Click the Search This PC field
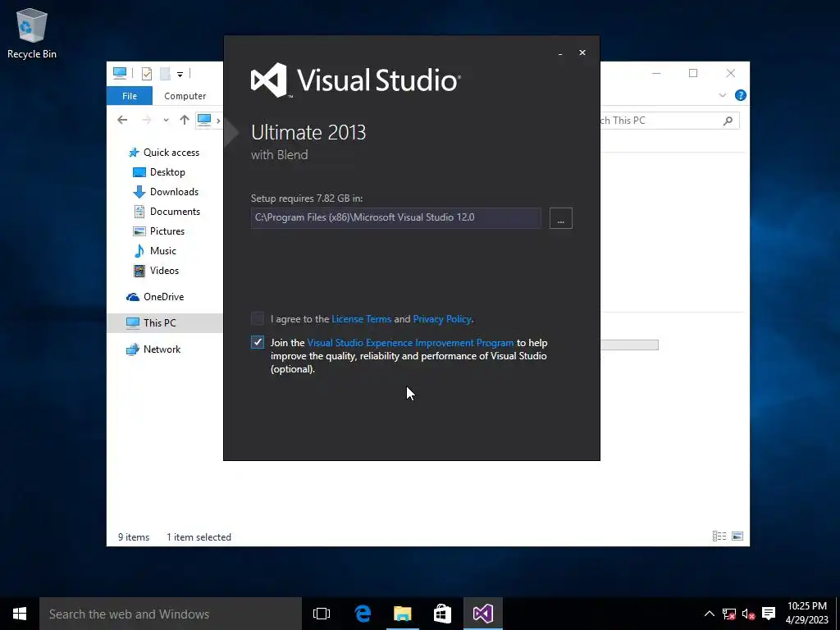The width and height of the screenshot is (840, 630). coord(660,121)
